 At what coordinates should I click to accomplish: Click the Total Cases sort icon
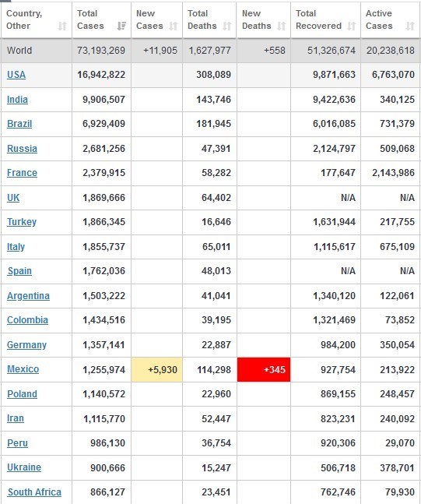coord(121,26)
